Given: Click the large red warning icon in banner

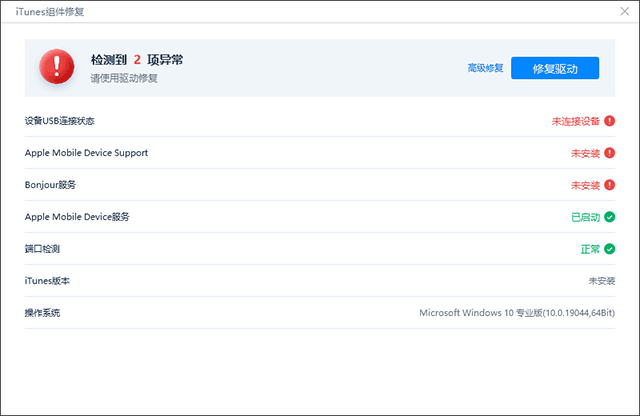Looking at the screenshot, I should pyautogui.click(x=57, y=67).
